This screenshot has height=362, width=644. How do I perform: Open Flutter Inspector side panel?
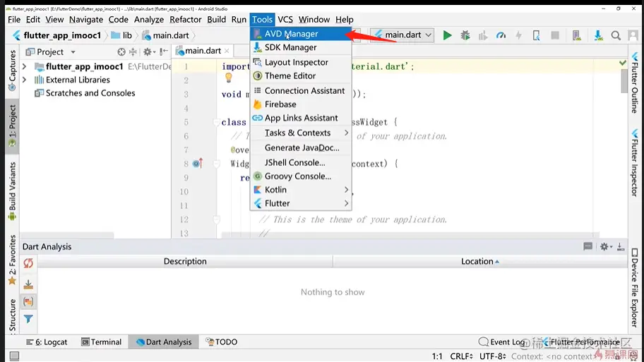click(x=635, y=163)
